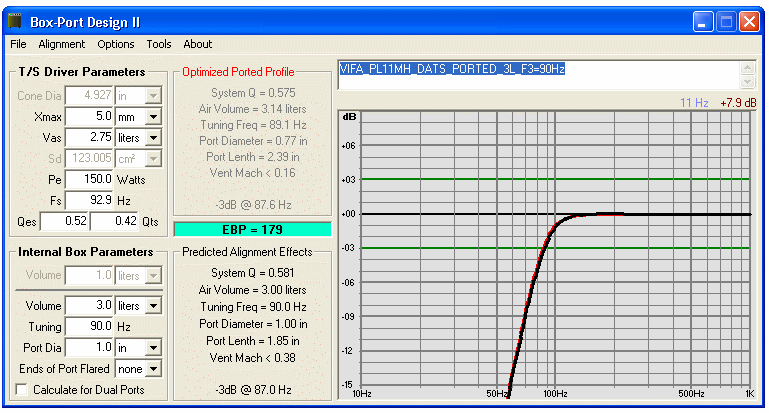Click the 'System Q = 0.581' line

pos(253,273)
